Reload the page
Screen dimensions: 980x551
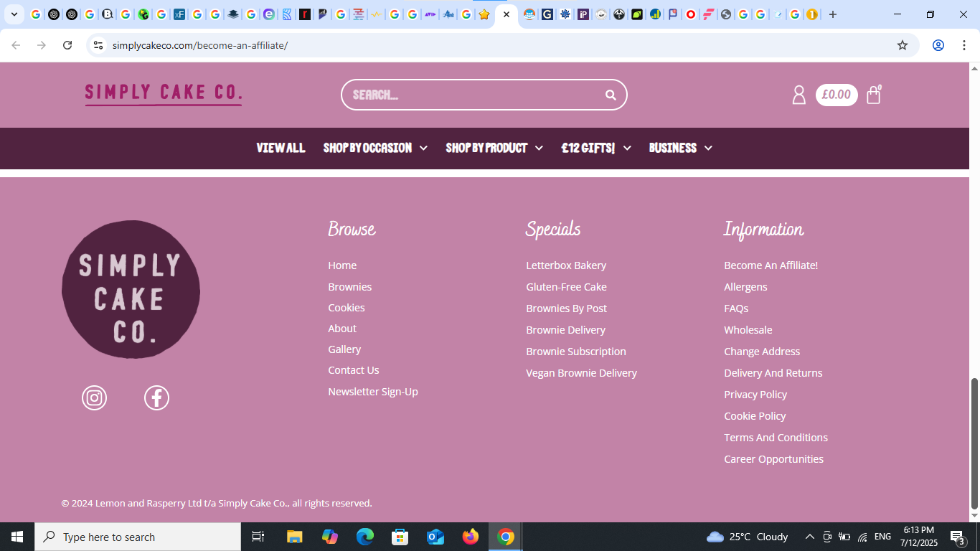click(x=67, y=45)
